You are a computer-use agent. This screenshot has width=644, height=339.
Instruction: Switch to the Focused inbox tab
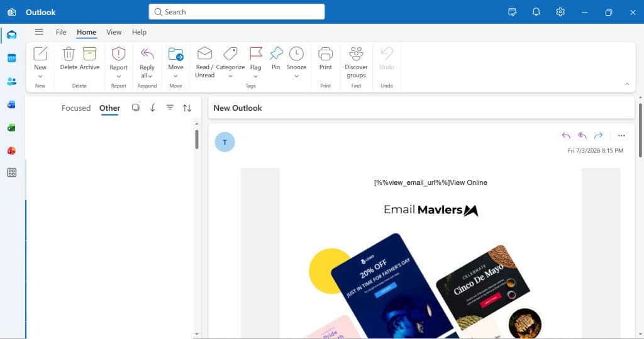(76, 108)
